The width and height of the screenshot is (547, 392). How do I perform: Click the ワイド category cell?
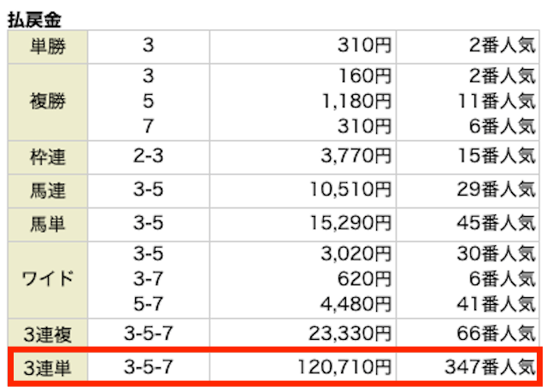click(48, 279)
